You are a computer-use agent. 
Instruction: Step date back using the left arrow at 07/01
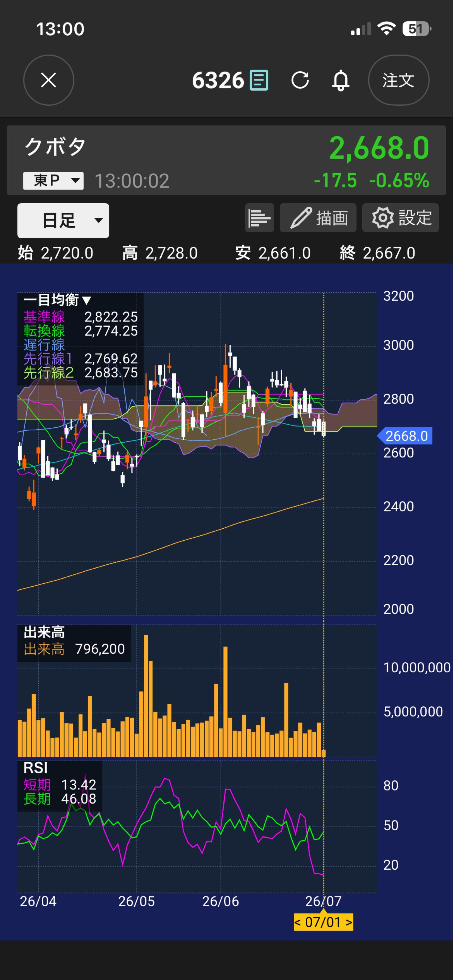point(298,922)
